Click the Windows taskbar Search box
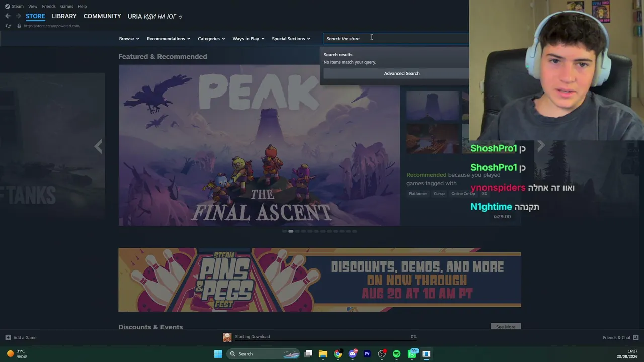This screenshot has height=362, width=644. coord(263,354)
